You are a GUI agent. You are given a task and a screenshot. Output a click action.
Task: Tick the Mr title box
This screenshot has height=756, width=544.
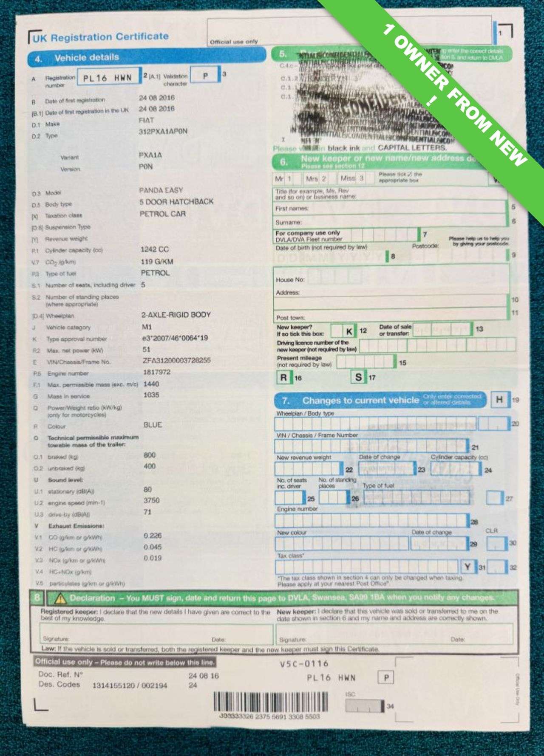[x=289, y=179]
